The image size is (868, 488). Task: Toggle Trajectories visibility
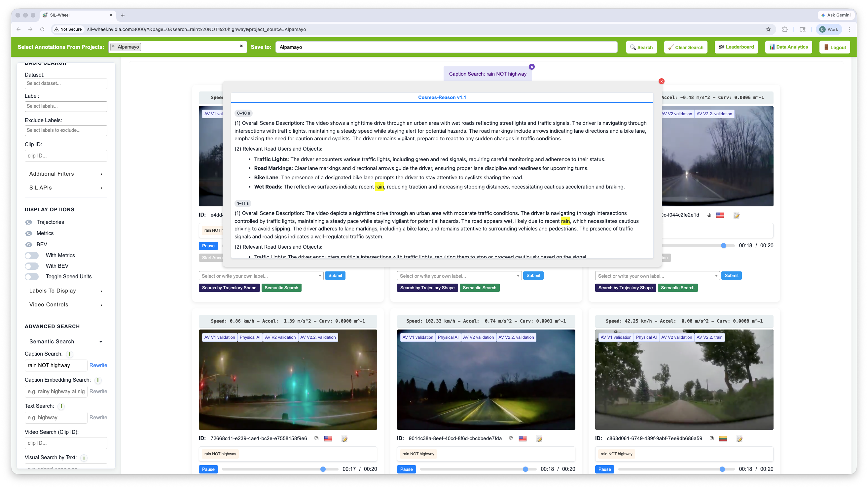pos(29,222)
